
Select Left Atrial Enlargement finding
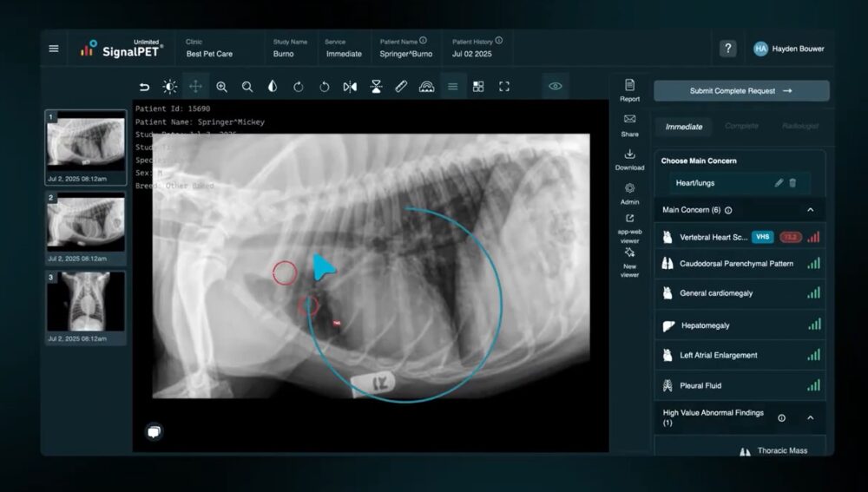tap(740, 355)
